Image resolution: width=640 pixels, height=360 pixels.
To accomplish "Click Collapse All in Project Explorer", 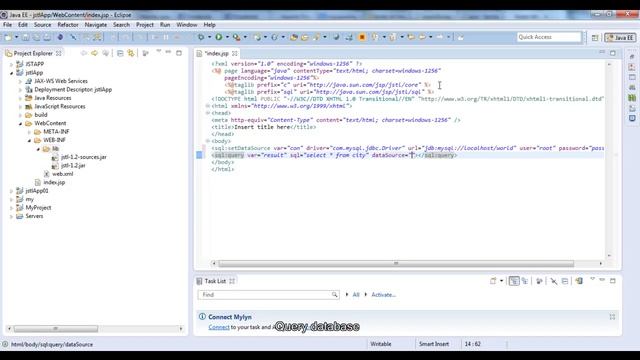I will tap(120, 53).
